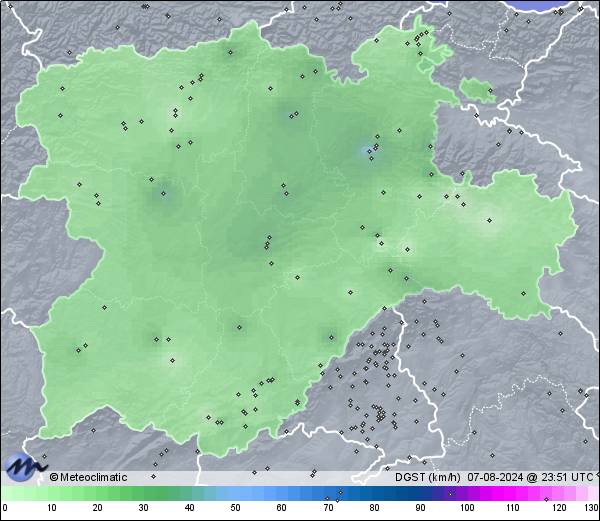This screenshot has width=600, height=521.
Task: Click the 90 value on scale
Action: pyautogui.click(x=420, y=508)
